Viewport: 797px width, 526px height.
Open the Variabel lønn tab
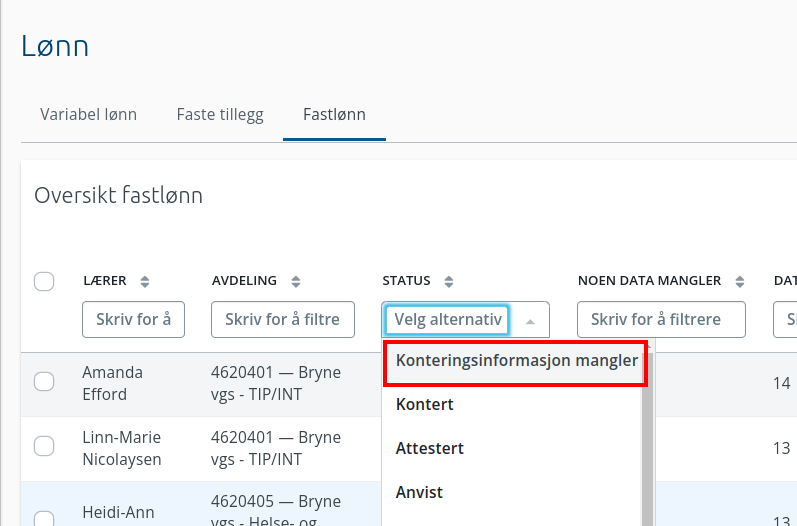(x=88, y=114)
